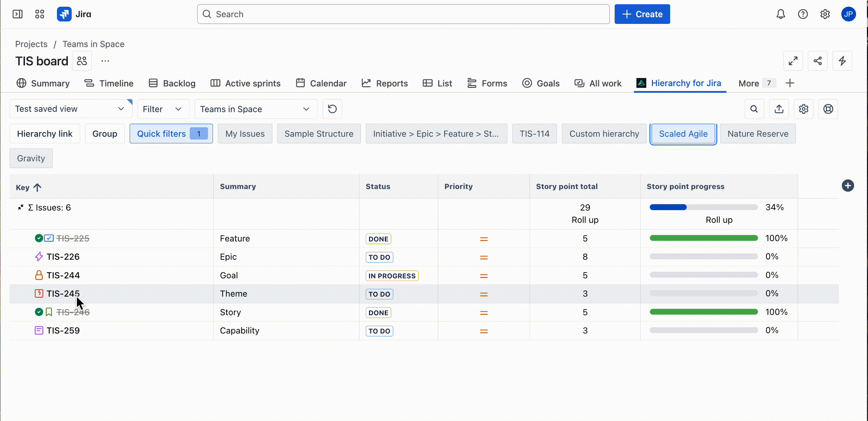Viewport: 868px width, 421px height.
Task: Open the Teams in Space project dropdown
Action: [256, 109]
